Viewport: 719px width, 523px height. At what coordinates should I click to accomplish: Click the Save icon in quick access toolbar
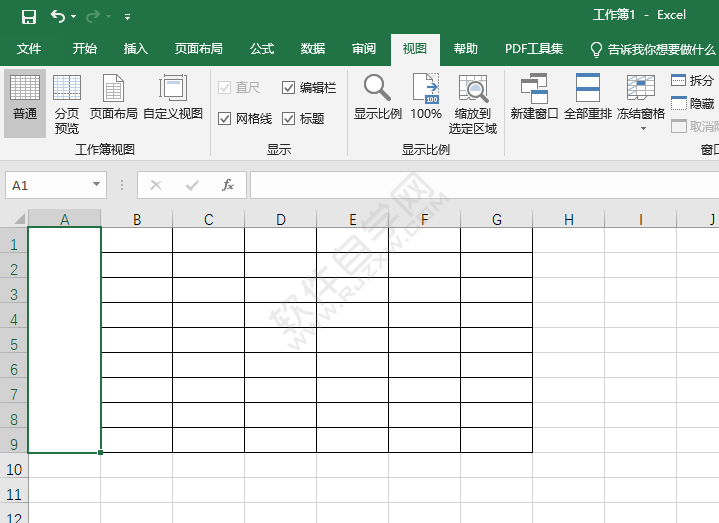(x=29, y=17)
